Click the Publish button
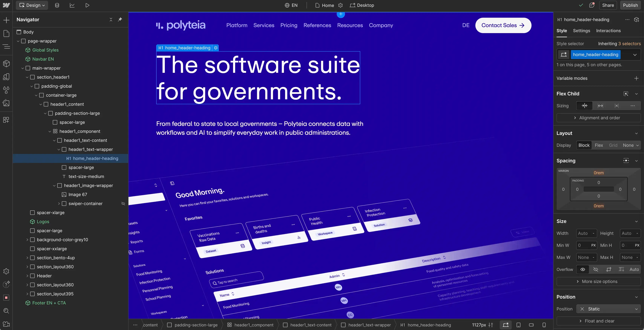This screenshot has width=644, height=330. [x=630, y=5]
